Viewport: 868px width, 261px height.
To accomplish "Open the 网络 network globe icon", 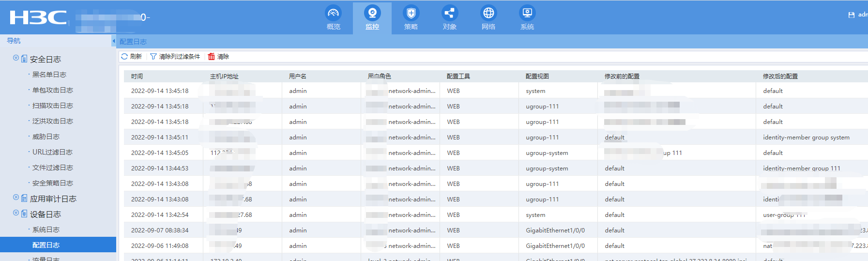I will click(x=488, y=13).
